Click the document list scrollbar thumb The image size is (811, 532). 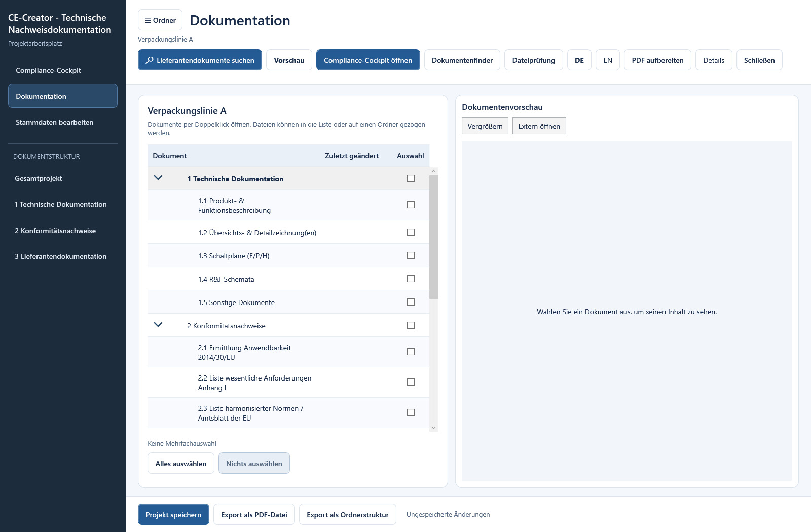point(433,237)
